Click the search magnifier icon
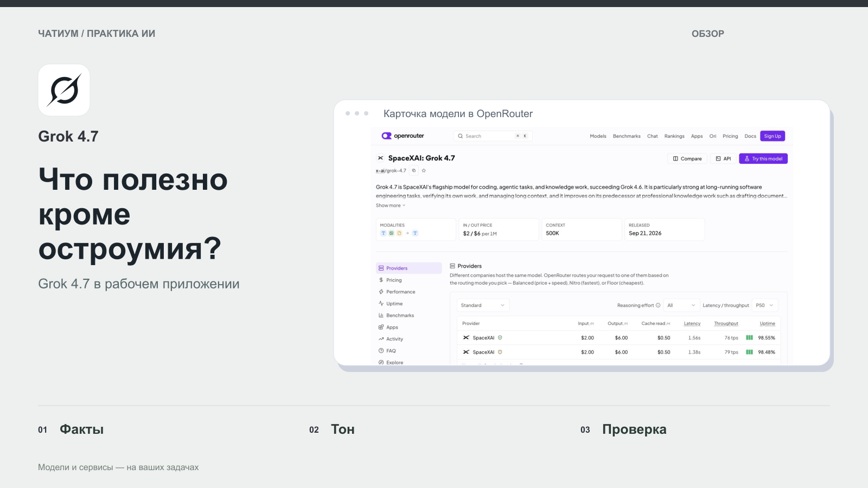 [x=460, y=136]
